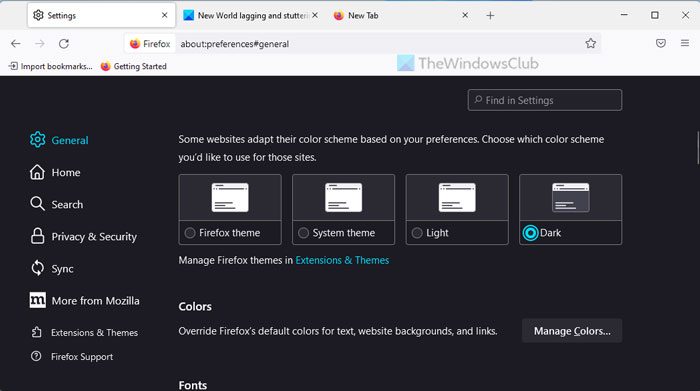700x391 pixels.
Task: Click the Extensions & Themes puzzle icon
Action: click(x=37, y=332)
